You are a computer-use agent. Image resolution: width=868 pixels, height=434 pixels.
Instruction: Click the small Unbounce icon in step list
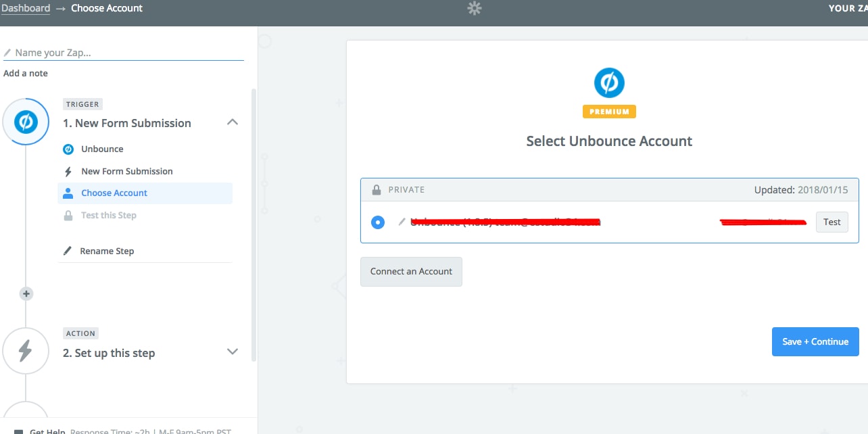point(68,149)
